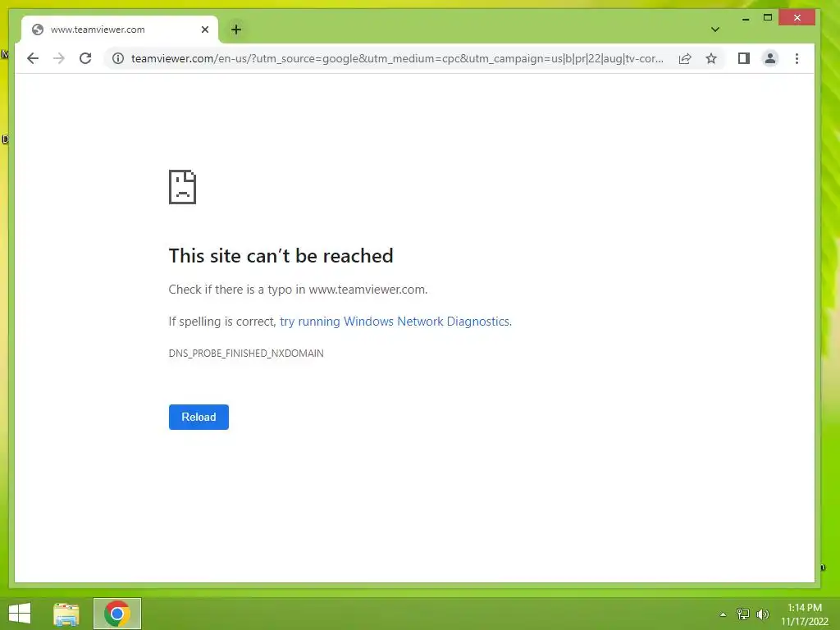
Task: Open File Explorer from the taskbar
Action: click(x=66, y=614)
